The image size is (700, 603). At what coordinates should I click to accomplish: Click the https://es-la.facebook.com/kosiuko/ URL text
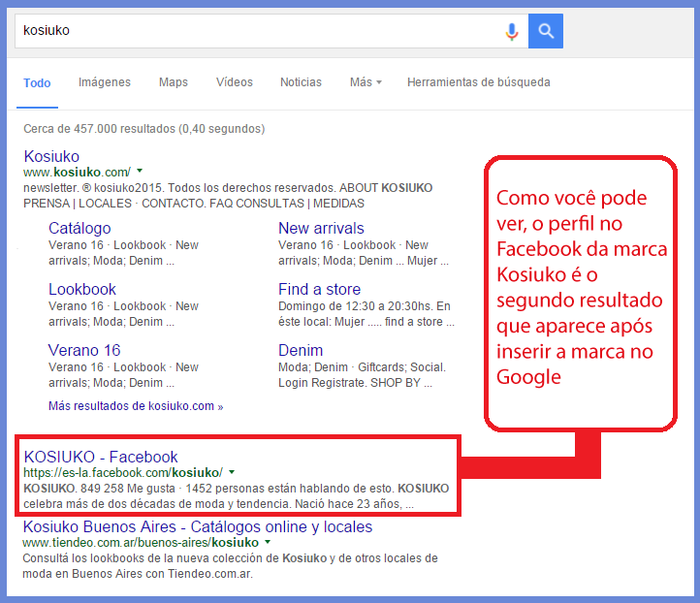123,473
